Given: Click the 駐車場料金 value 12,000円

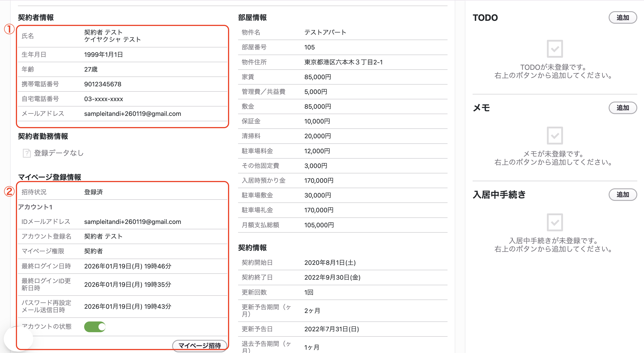Looking at the screenshot, I should [x=317, y=151].
